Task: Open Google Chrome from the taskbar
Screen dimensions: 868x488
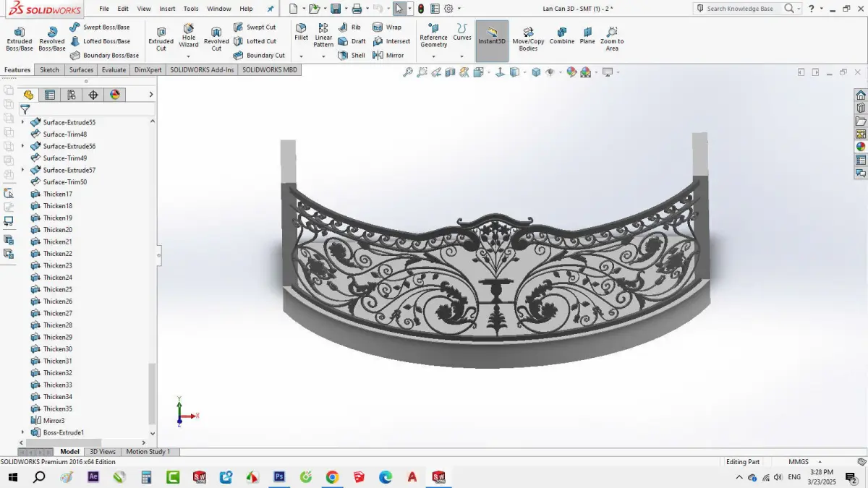Action: 332,477
